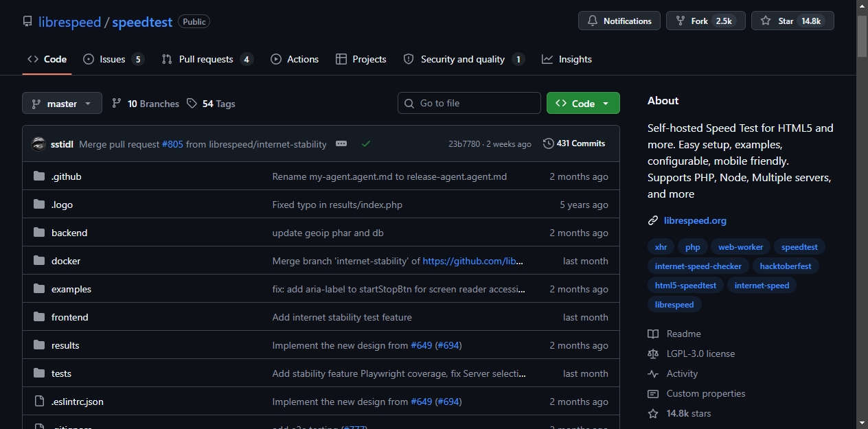Open the green Code dropdown button
Image resolution: width=868 pixels, height=429 pixels.
point(583,103)
